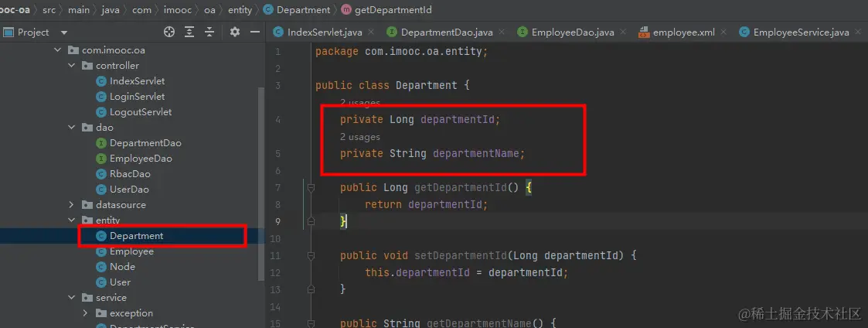
Task: Expand the exception folder
Action: [85, 313]
